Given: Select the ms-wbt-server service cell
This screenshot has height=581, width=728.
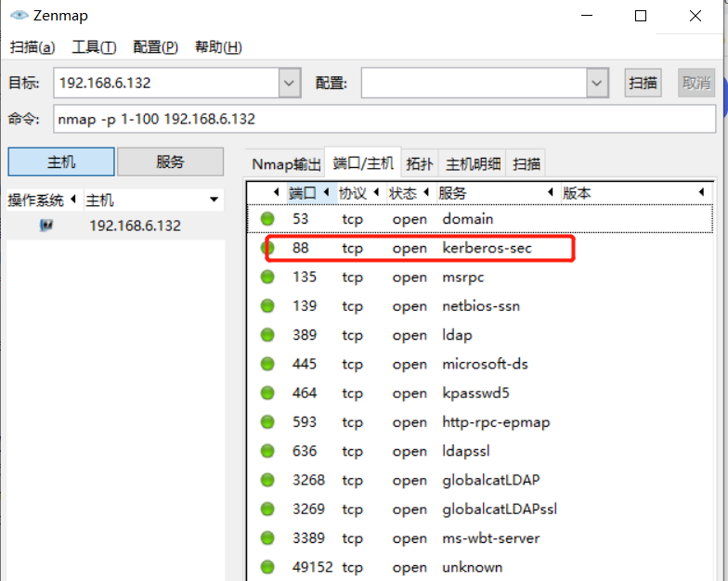Looking at the screenshot, I should click(490, 538).
